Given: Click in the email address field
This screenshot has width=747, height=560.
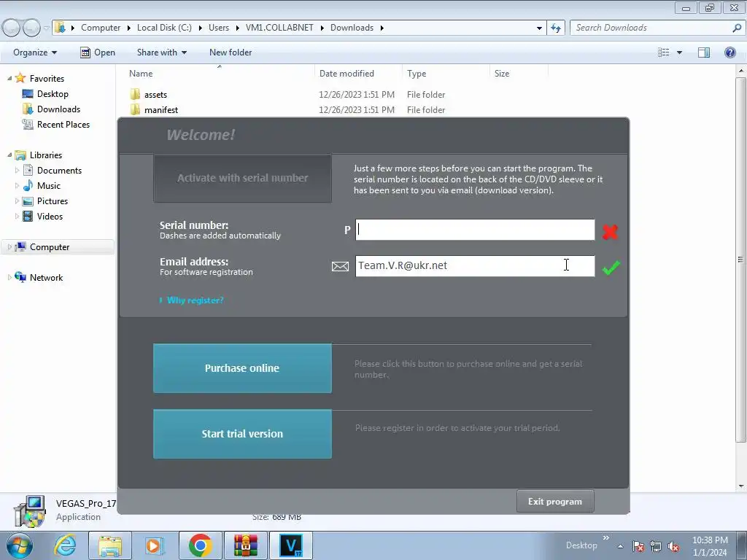Looking at the screenshot, I should [x=475, y=265].
